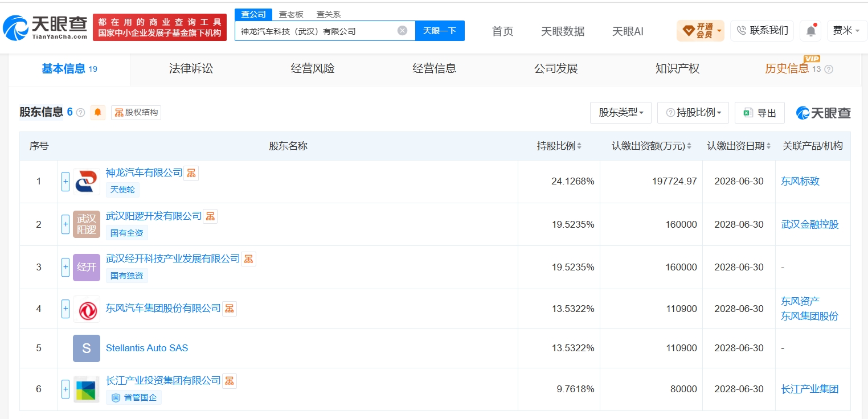
Task: Export shareholder list with 导出
Action: [760, 113]
